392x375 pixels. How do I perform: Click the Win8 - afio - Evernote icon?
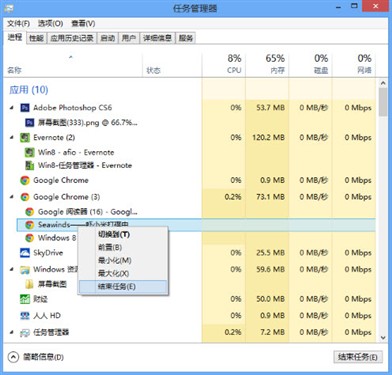pos(29,152)
